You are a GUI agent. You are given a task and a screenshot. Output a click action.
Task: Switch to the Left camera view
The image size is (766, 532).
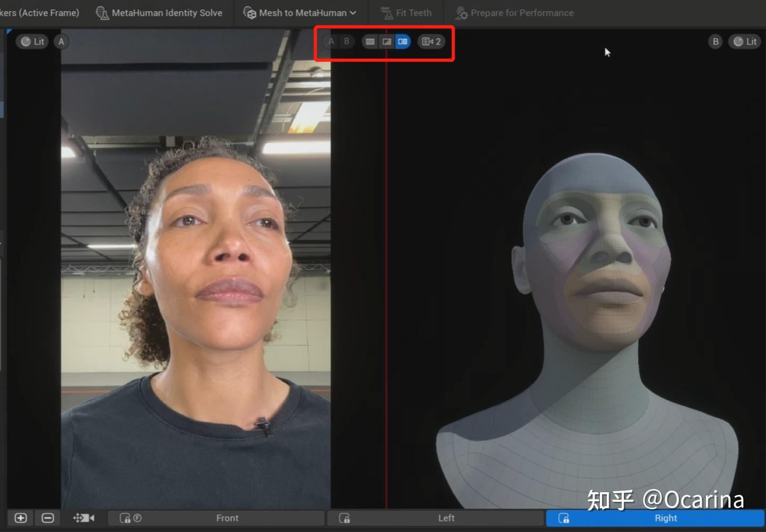pos(446,518)
